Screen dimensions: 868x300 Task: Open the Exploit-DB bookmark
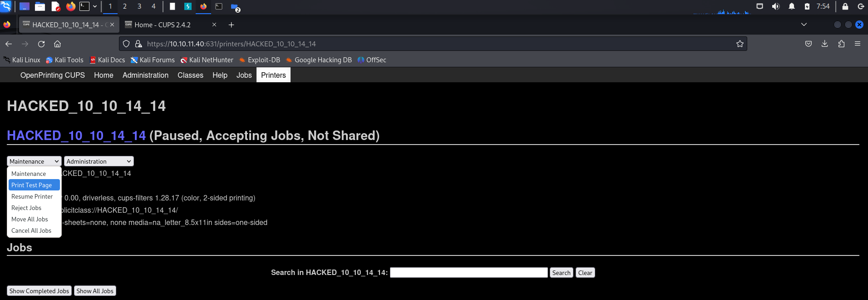260,60
